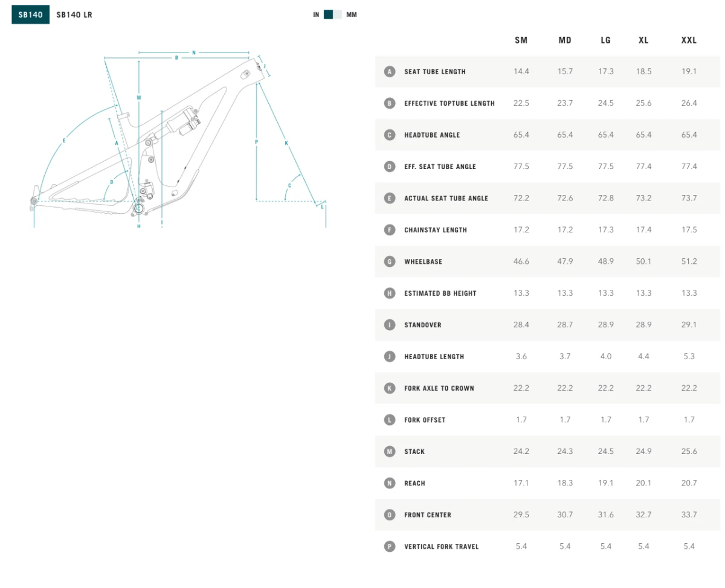The width and height of the screenshot is (725, 588).
Task: Switch to the SB140 LR tab
Action: click(74, 14)
